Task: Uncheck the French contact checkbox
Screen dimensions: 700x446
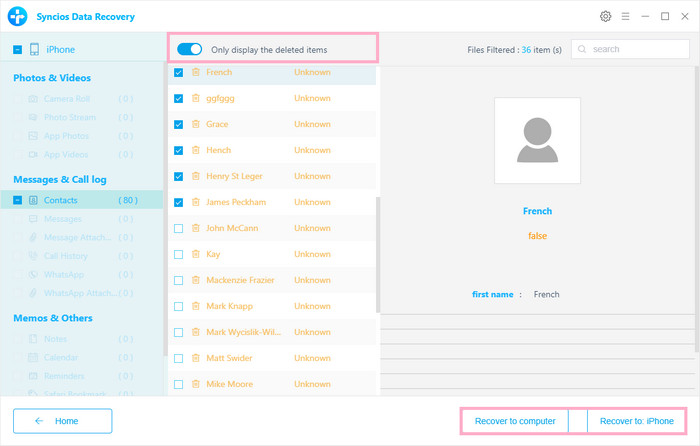Action: click(179, 72)
